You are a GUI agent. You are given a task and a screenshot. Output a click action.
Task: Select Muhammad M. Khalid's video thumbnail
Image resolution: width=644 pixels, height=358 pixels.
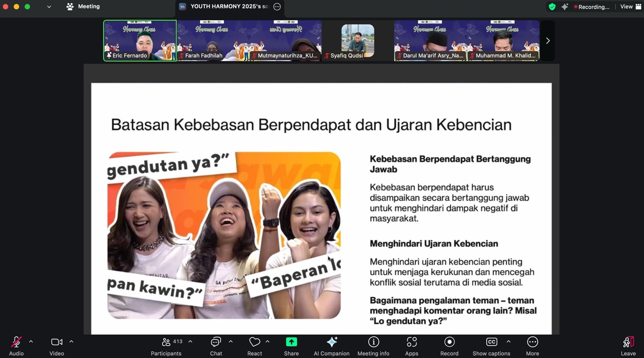(x=503, y=41)
